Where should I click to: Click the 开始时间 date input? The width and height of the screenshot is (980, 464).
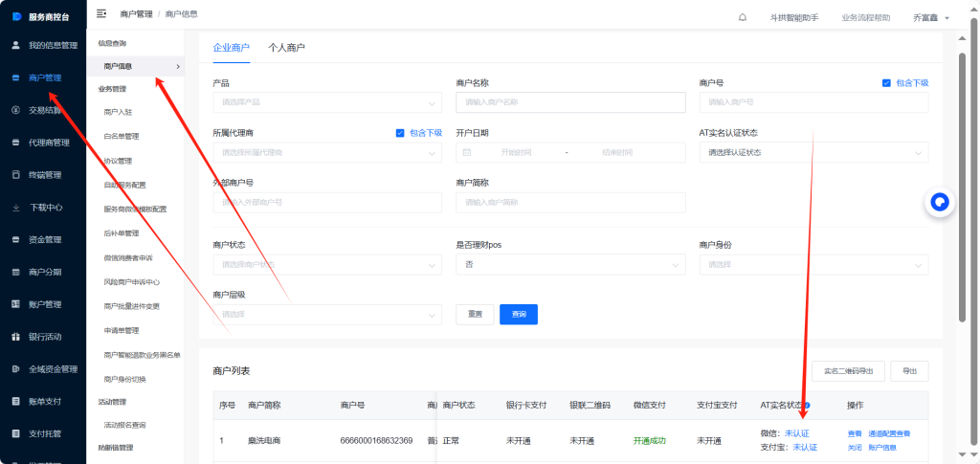tap(516, 152)
